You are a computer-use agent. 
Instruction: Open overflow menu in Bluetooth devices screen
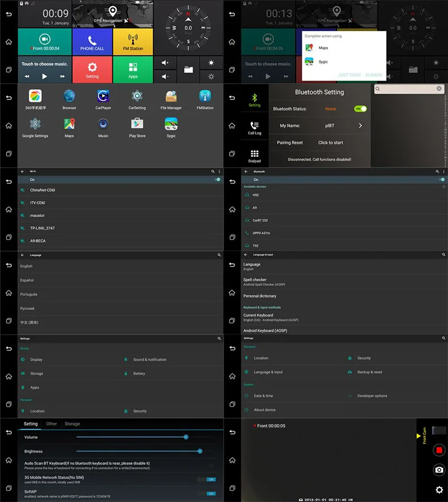click(x=444, y=171)
